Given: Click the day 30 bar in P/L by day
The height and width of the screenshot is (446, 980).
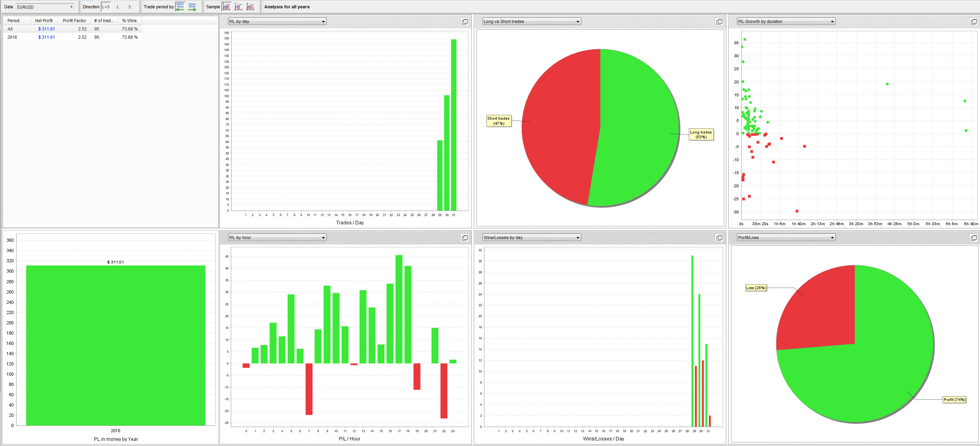Looking at the screenshot, I should click(447, 153).
